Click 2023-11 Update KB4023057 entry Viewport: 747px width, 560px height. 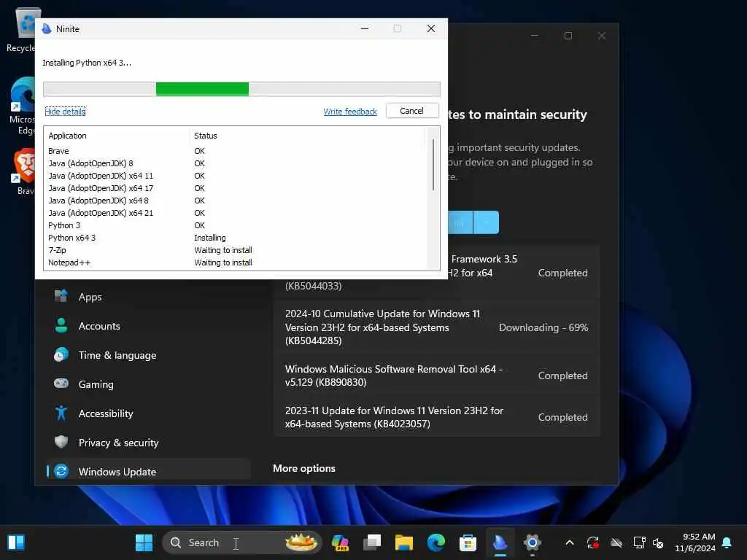[436, 417]
